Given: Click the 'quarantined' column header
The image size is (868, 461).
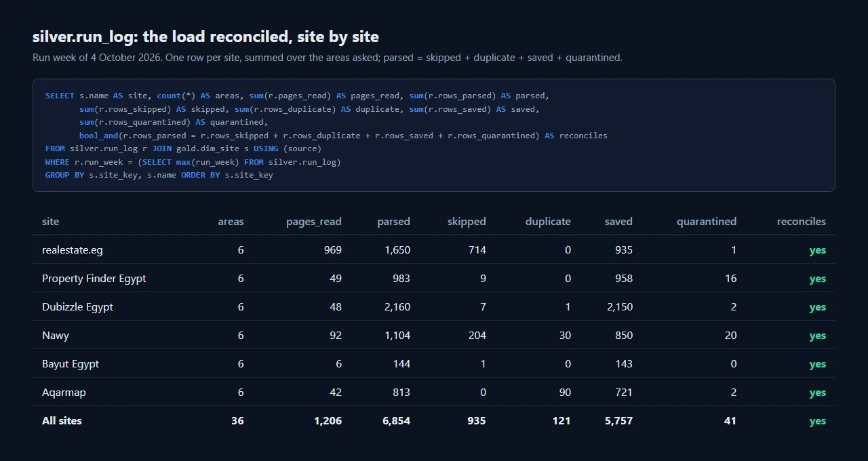Looking at the screenshot, I should (707, 222).
